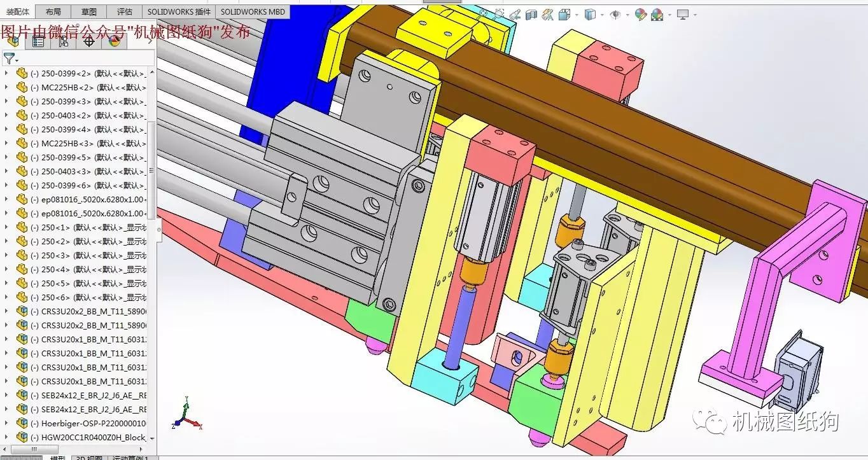
Task: Open the Hide/Show Items dropdown arrow
Action: click(627, 15)
